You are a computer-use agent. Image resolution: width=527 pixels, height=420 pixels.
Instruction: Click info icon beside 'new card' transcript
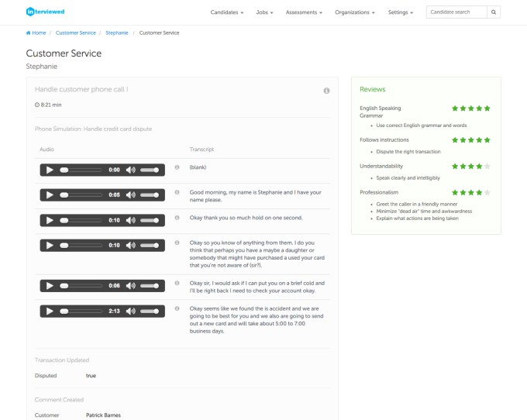pos(177,308)
